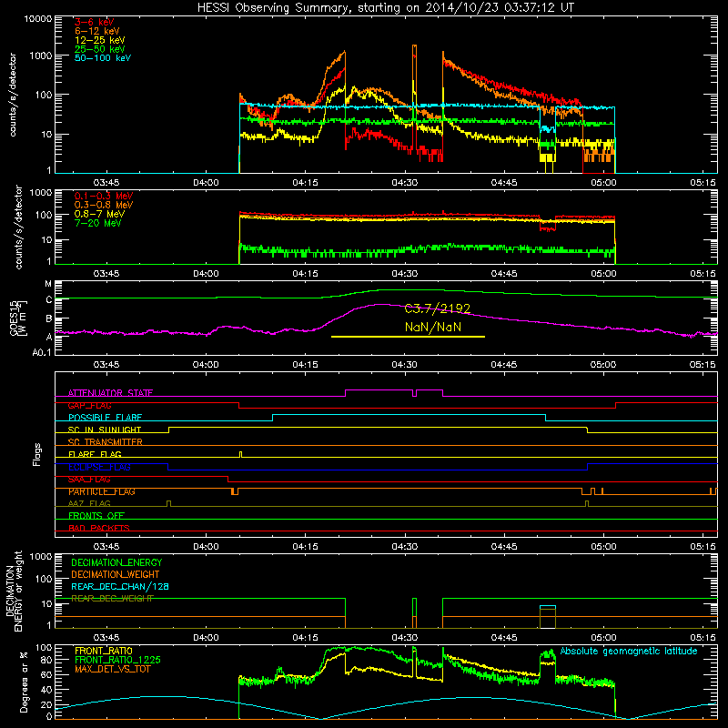The height and width of the screenshot is (728, 728).
Task: Select the '3-6 keV' legend label
Action: [94, 22]
